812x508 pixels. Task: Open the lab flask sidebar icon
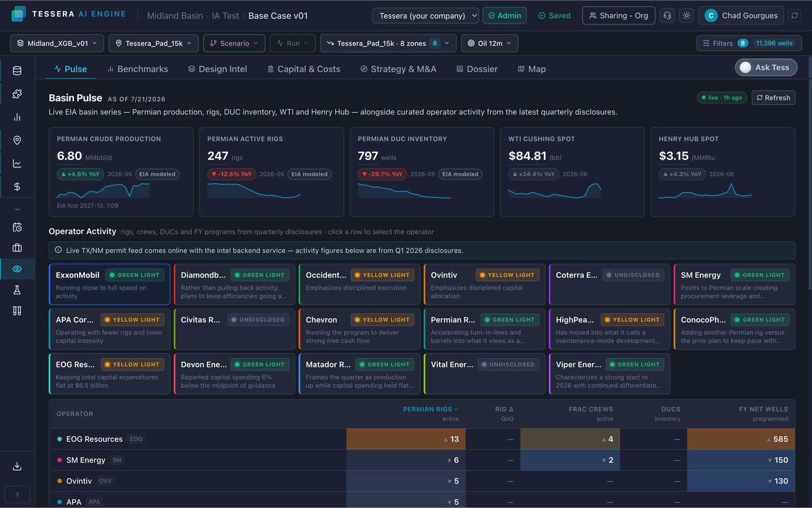(17, 290)
